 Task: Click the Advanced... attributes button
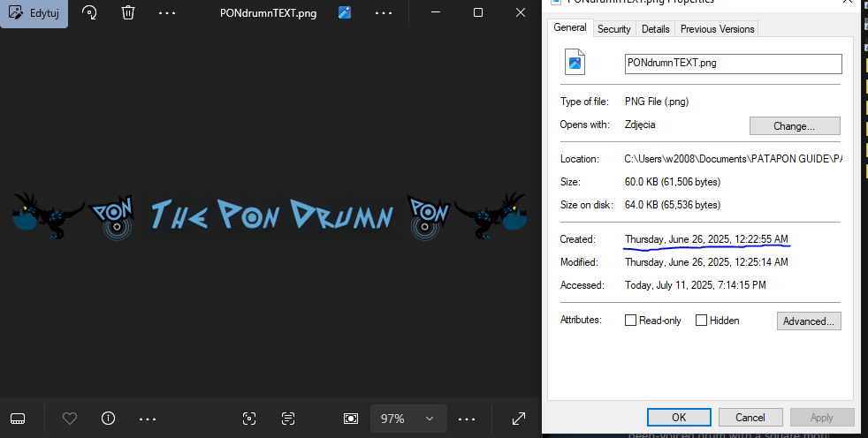click(808, 321)
